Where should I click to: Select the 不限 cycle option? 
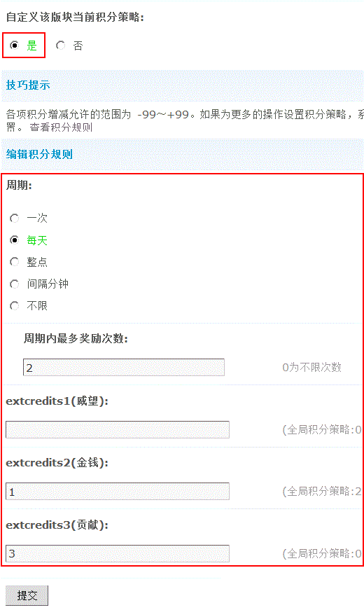[15, 306]
